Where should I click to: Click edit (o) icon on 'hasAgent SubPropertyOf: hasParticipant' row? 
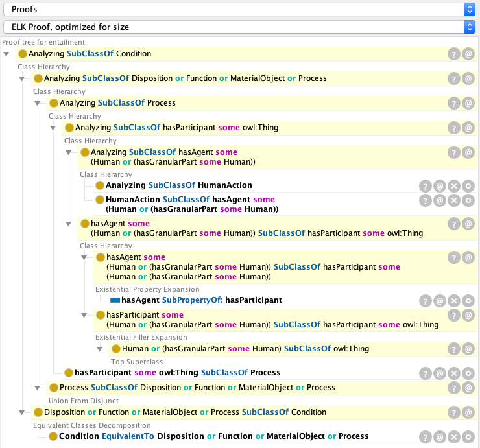click(468, 301)
